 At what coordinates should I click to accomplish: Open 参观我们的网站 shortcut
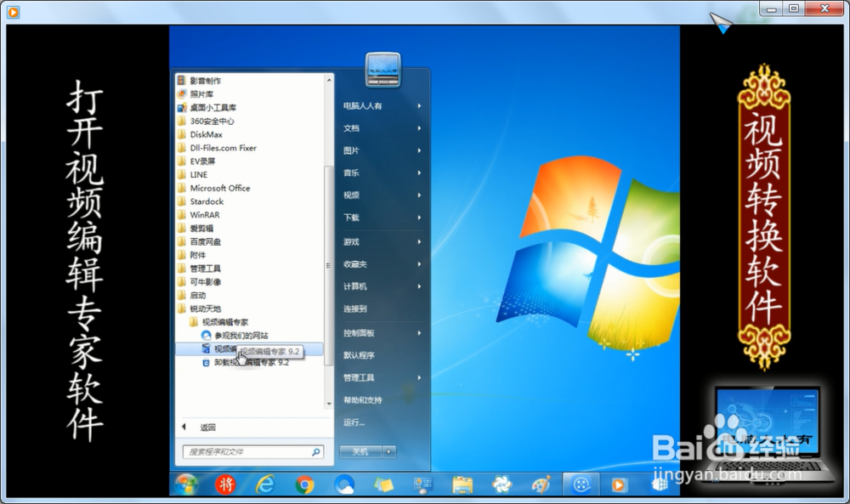pos(235,336)
